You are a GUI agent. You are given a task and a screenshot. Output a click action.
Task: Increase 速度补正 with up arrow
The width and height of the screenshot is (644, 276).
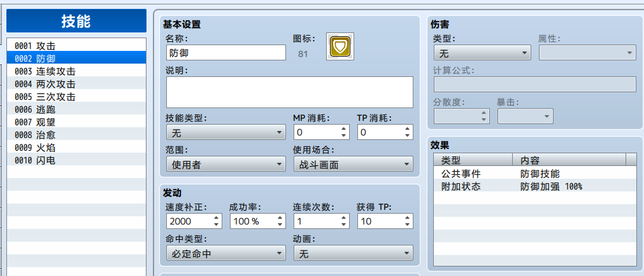[216, 217]
